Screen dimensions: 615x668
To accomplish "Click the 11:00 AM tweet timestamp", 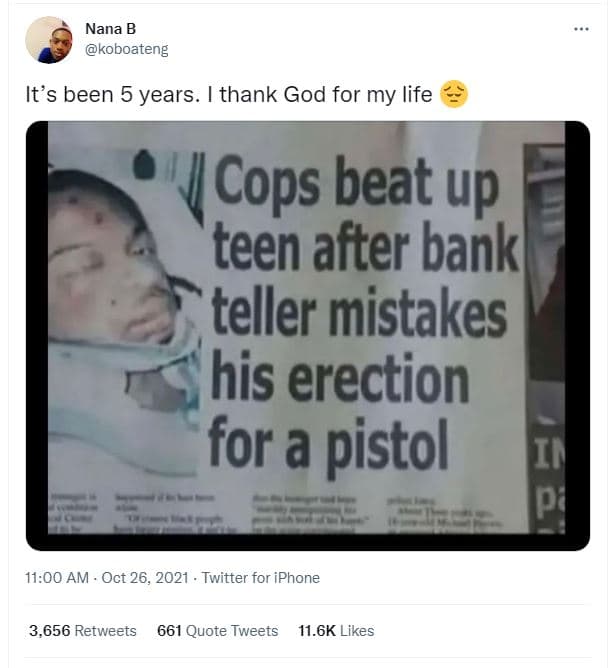I will click(x=58, y=578).
